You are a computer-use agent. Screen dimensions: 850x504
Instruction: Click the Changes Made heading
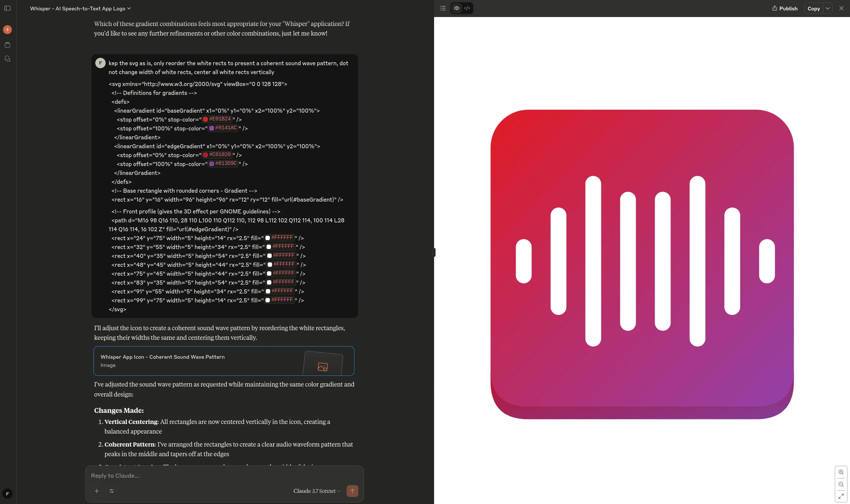[119, 410]
